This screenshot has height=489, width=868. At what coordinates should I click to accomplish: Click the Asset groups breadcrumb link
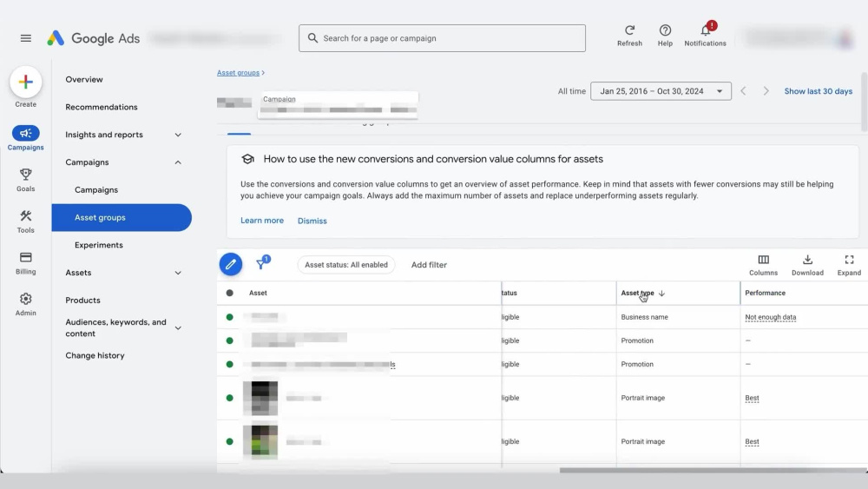tap(238, 73)
